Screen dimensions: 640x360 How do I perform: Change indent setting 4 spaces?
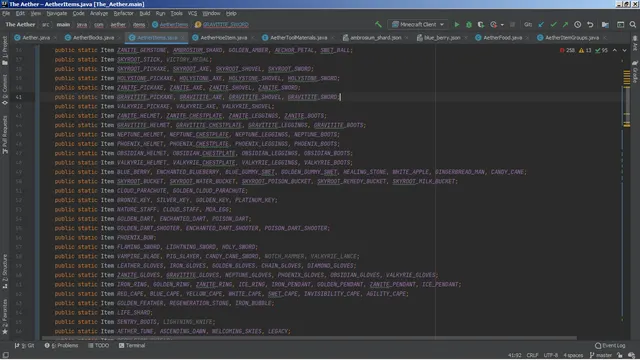coord(573,355)
